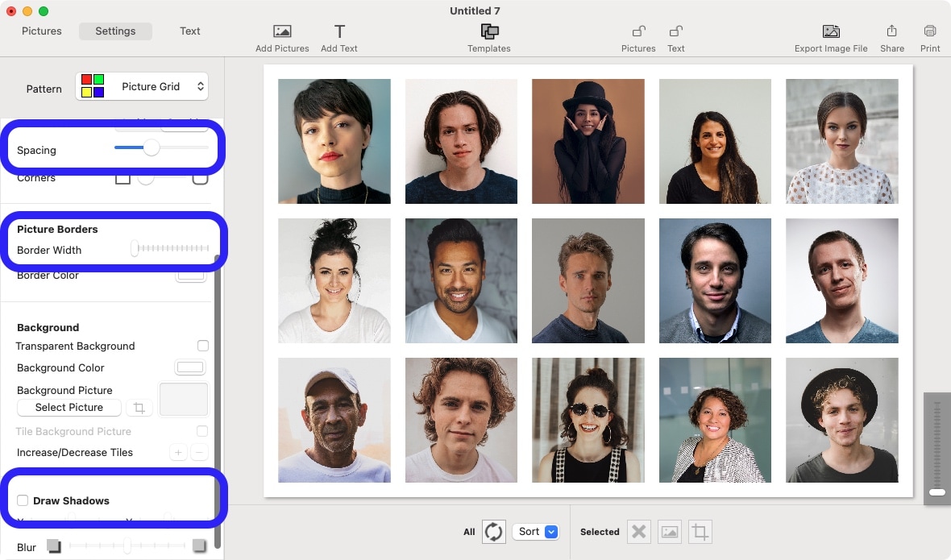Switch to the Pictures tab
This screenshot has height=560, width=951.
point(42,31)
